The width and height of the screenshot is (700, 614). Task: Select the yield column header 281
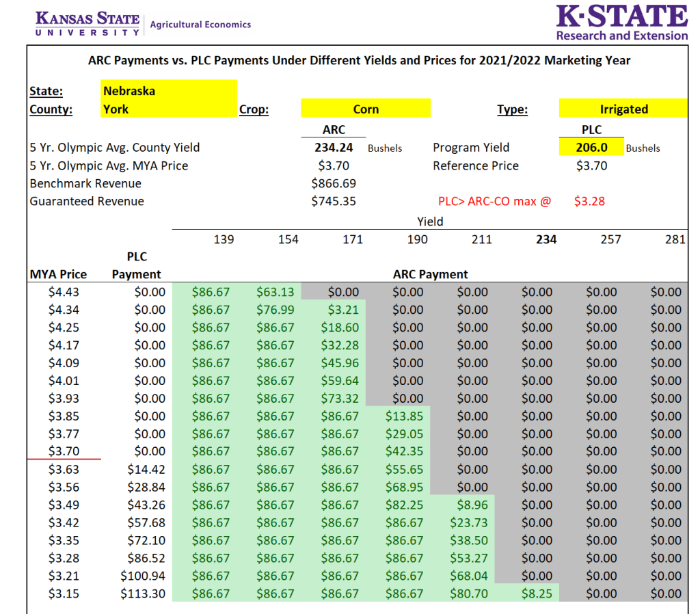pyautogui.click(x=675, y=239)
